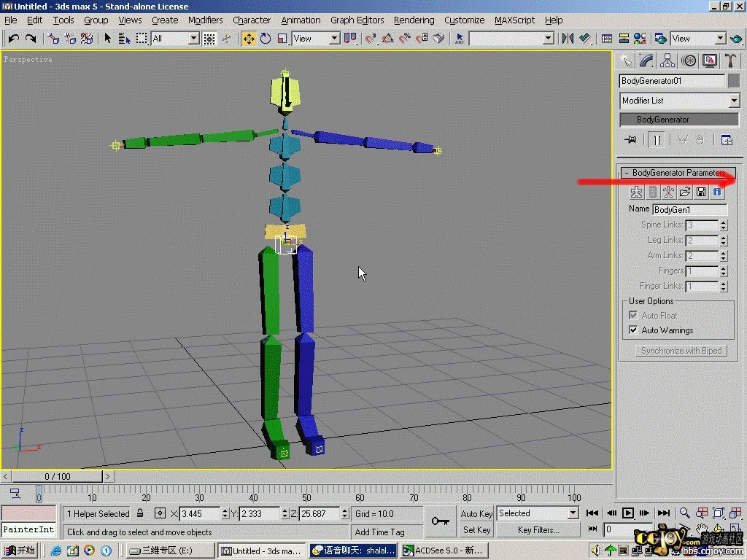Image resolution: width=747 pixels, height=560 pixels.
Task: Toggle the Selection Lock padlock
Action: 140,513
